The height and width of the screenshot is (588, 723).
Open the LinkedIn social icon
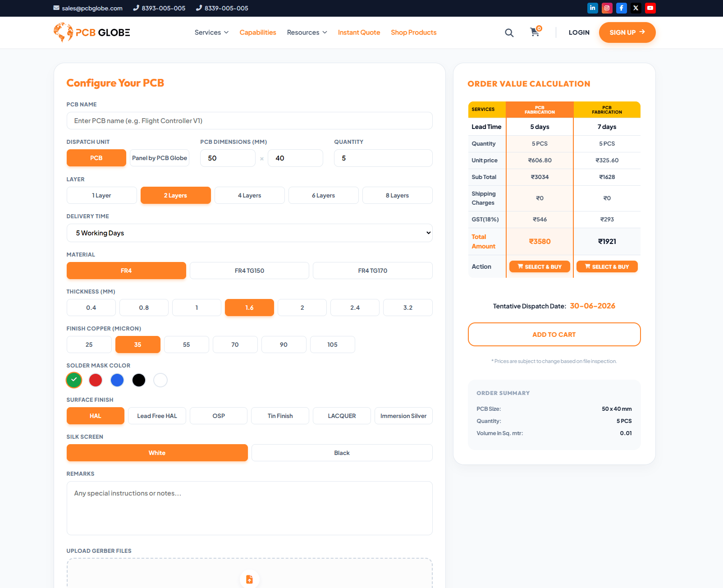tap(592, 8)
